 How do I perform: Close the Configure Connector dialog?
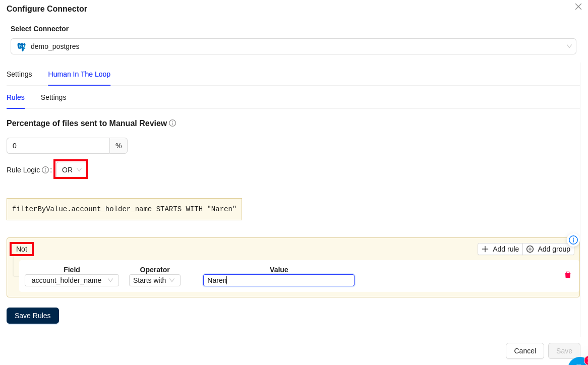(x=578, y=7)
